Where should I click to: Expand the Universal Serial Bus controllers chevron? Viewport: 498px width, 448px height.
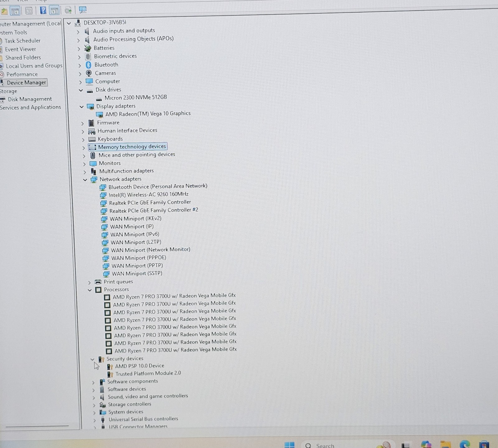tap(95, 420)
